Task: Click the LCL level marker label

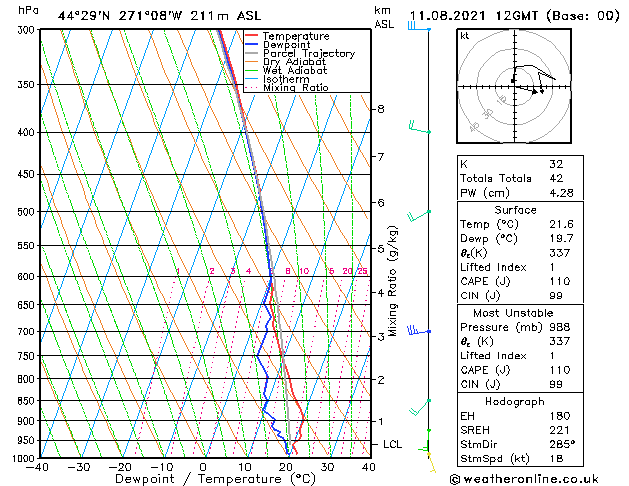Action: click(x=392, y=444)
